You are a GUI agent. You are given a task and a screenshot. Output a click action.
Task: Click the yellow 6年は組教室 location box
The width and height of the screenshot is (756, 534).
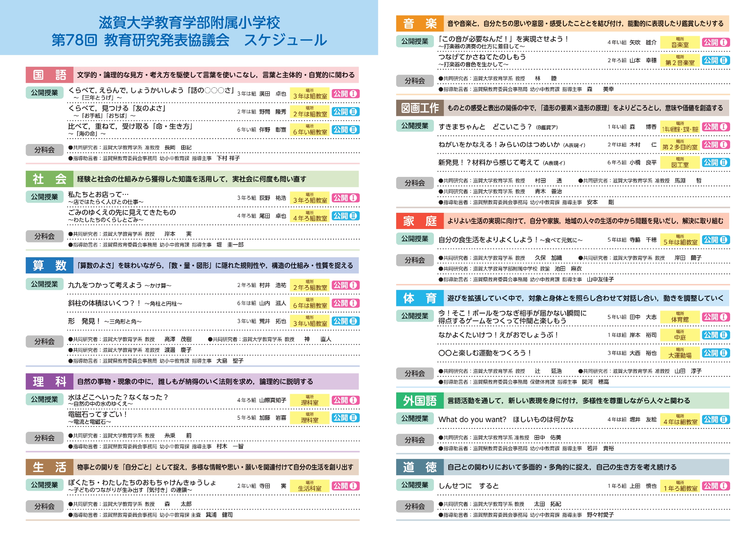click(310, 303)
